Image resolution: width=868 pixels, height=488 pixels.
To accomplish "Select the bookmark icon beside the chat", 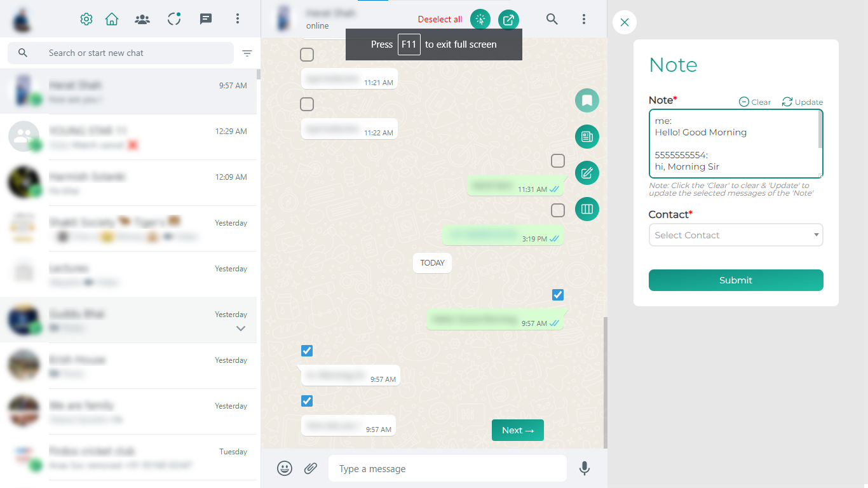I will [x=587, y=100].
